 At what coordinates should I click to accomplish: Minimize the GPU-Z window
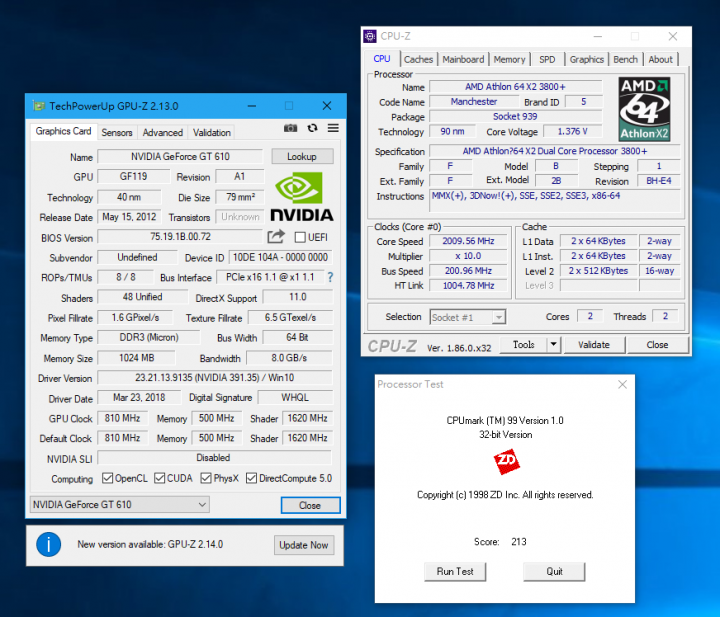[x=252, y=106]
